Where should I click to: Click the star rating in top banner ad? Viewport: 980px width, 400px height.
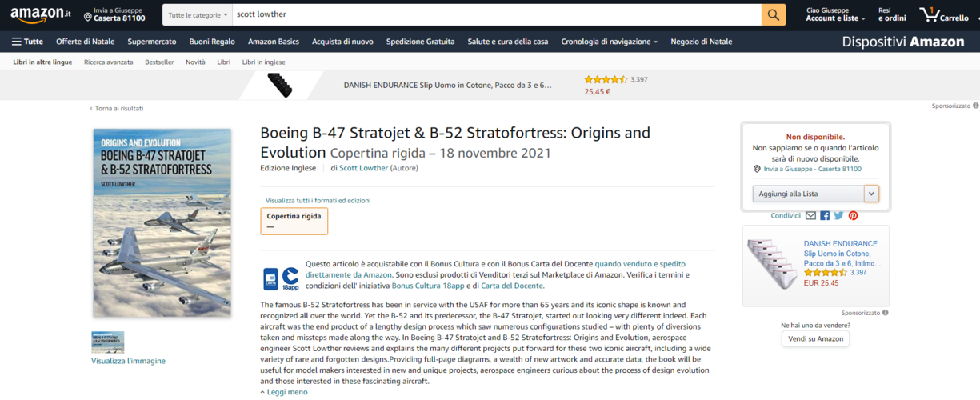pos(606,79)
